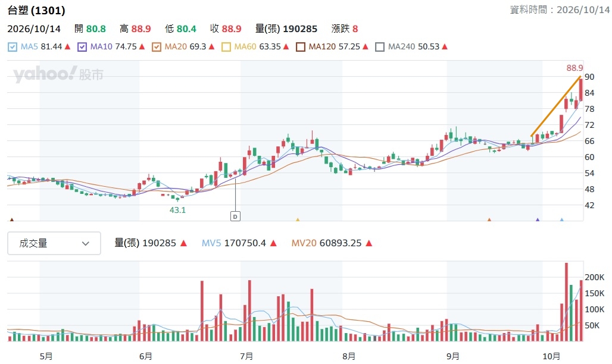Click the opening price 開 80.8

coord(90,29)
